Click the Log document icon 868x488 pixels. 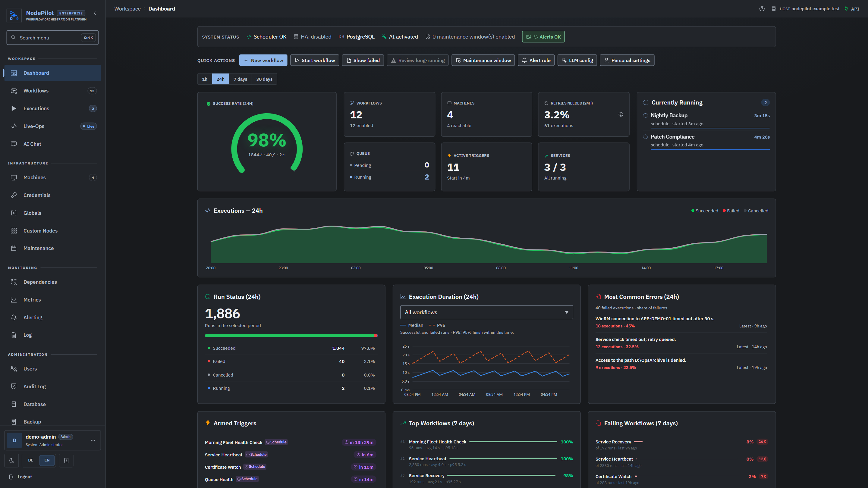(14, 335)
